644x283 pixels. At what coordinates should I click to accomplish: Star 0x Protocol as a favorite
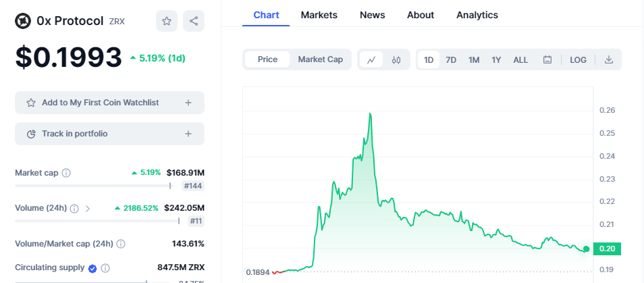click(x=166, y=21)
